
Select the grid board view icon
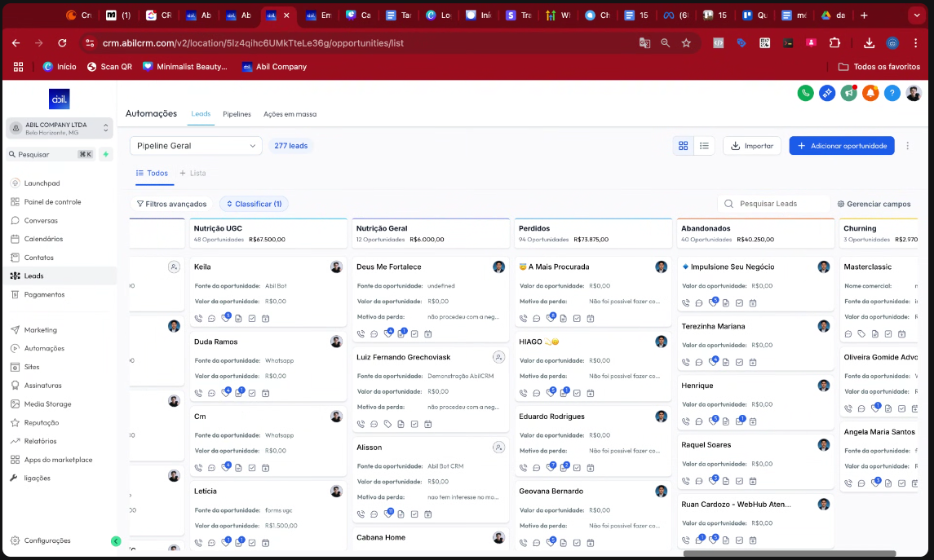tap(684, 146)
